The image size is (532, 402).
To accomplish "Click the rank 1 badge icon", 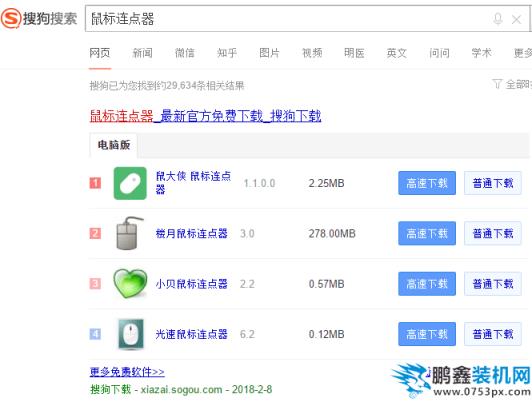I will pyautogui.click(x=95, y=183).
